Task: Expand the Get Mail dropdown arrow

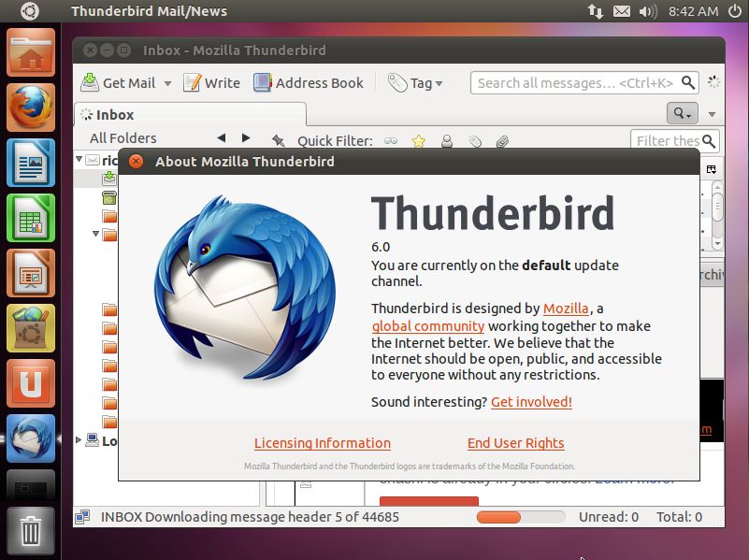Action: click(168, 83)
